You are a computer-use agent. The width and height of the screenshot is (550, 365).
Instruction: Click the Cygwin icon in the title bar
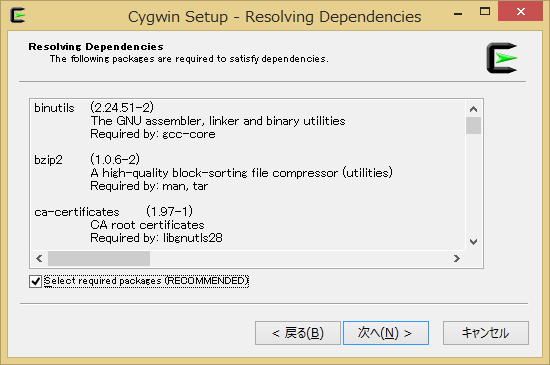pyautogui.click(x=18, y=15)
